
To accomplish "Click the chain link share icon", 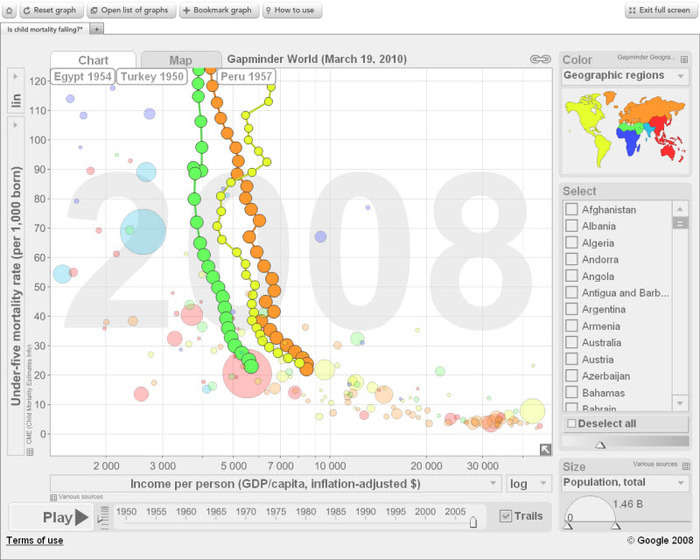I will tap(540, 59).
